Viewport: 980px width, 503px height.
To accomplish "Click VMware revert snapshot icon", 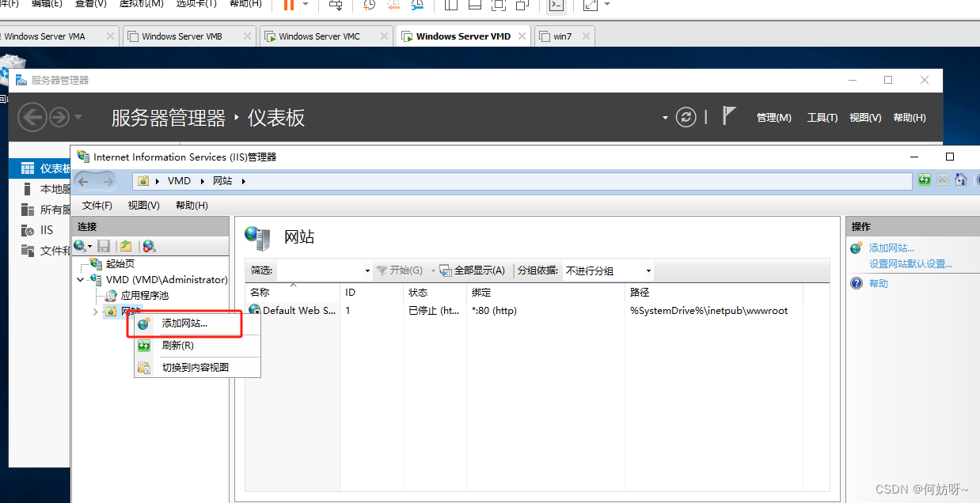I will tap(394, 5).
